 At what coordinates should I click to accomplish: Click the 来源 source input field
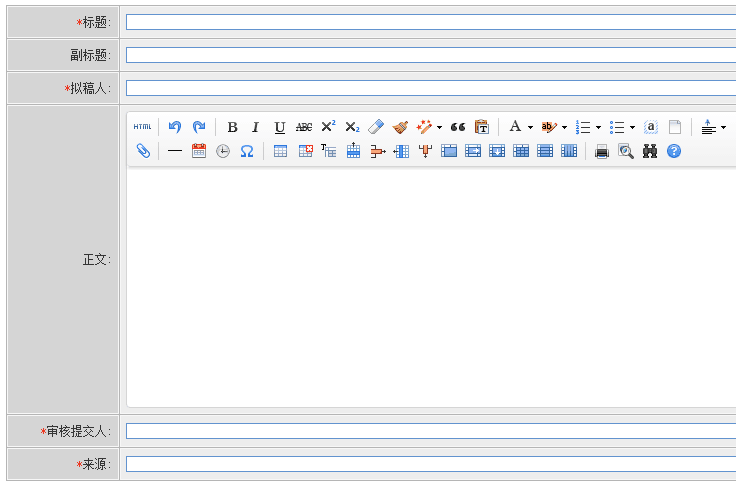[x=430, y=464]
